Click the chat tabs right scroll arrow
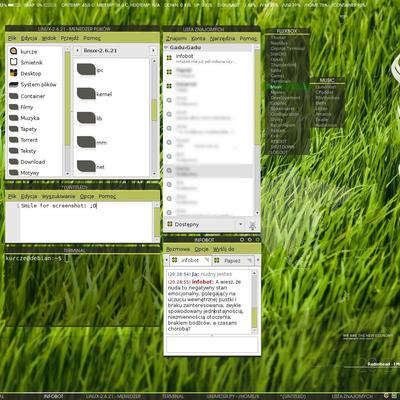This screenshot has height=400, width=400. pyautogui.click(x=257, y=259)
